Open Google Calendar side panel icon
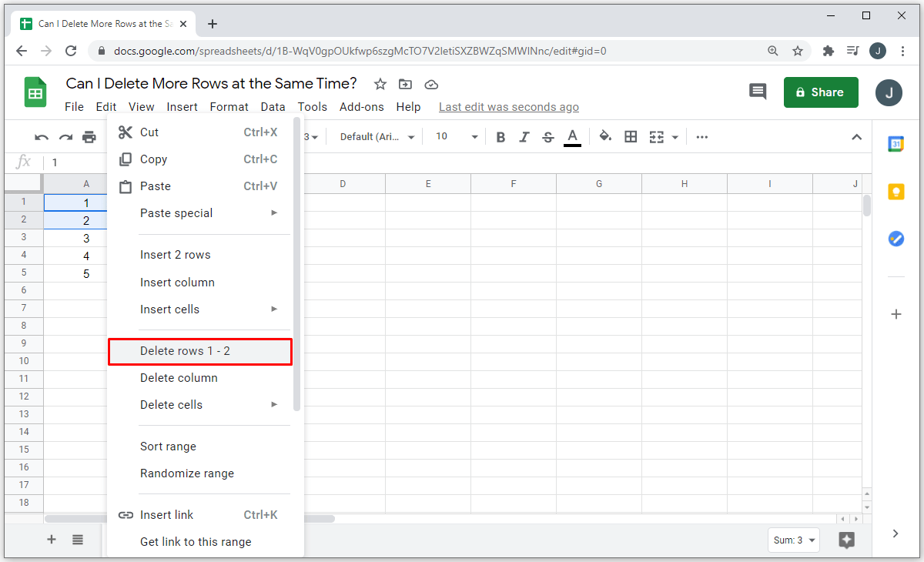 [x=896, y=144]
